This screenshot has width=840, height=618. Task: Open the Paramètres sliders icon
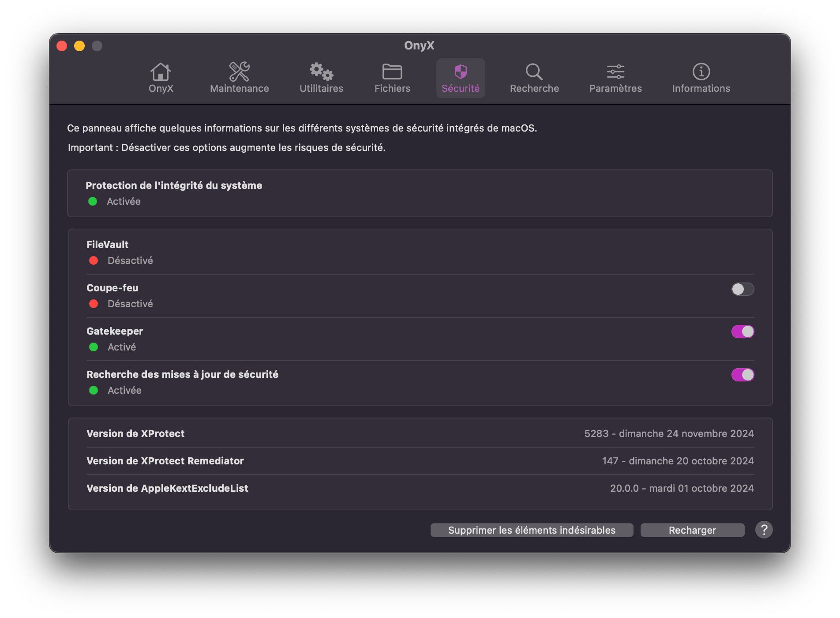pos(615,72)
